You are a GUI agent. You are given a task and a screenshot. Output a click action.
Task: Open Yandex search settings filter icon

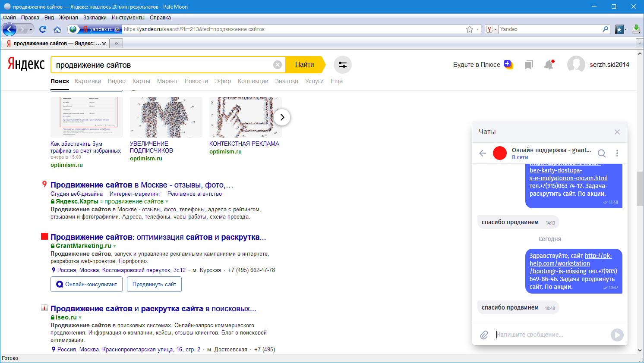click(x=343, y=65)
